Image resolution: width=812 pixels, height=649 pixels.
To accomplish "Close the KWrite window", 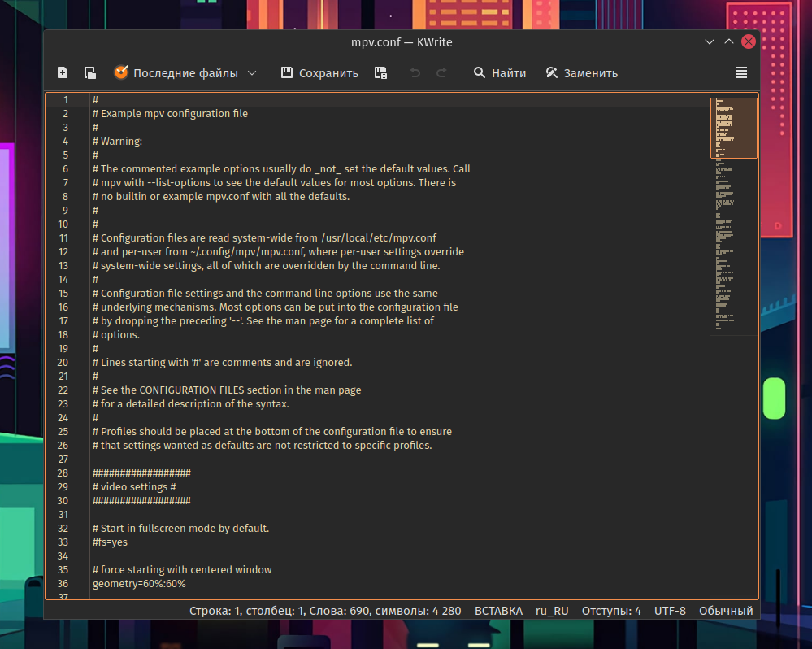I will [749, 42].
